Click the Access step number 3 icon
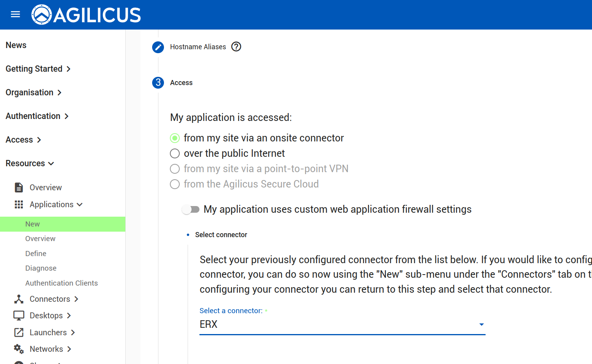The image size is (592, 364). (158, 83)
